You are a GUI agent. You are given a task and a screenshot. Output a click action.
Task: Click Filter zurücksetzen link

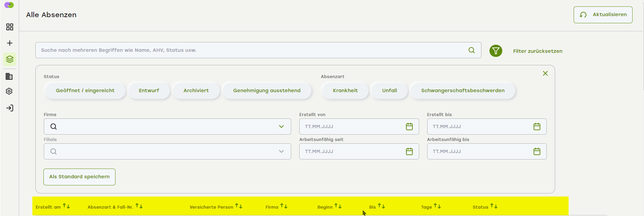click(537, 51)
